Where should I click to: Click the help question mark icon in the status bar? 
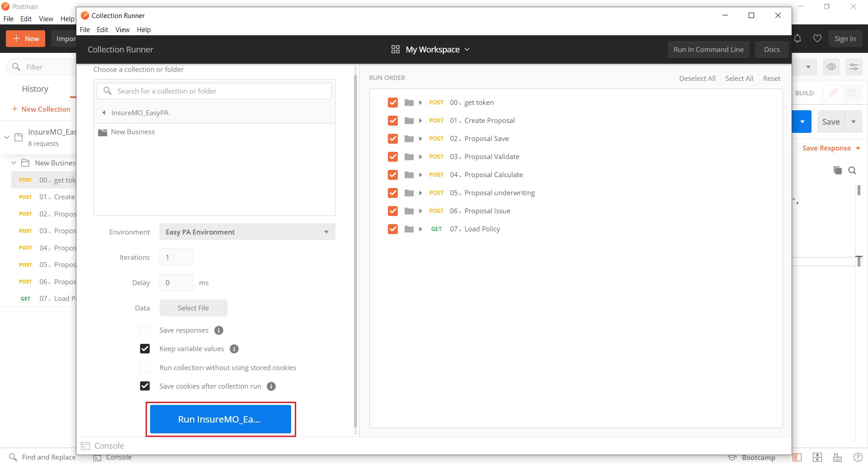858,457
